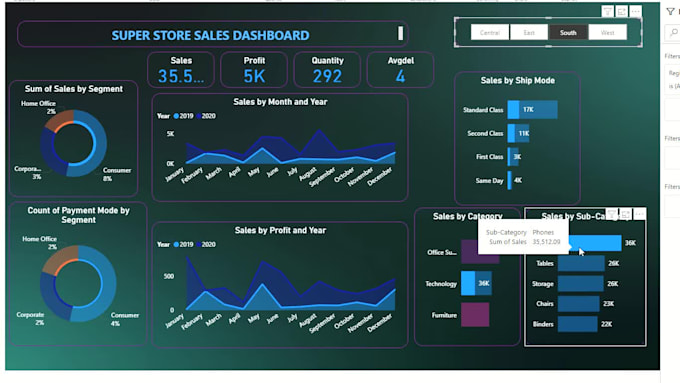Screen dimensions: 680x383
Task: Click the Sales by Profit and Year title
Action: tap(280, 230)
